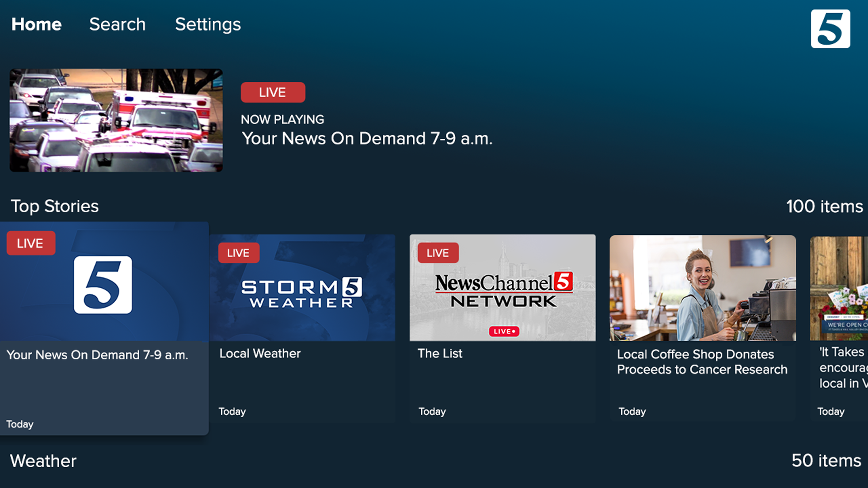Open the Weather row header

tap(43, 461)
